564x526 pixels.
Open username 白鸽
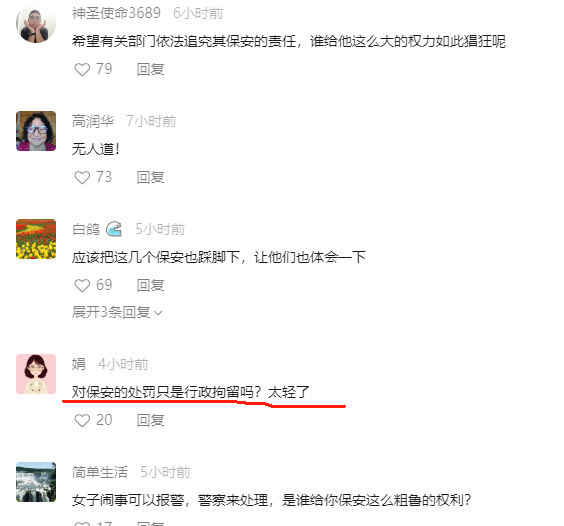(x=86, y=229)
